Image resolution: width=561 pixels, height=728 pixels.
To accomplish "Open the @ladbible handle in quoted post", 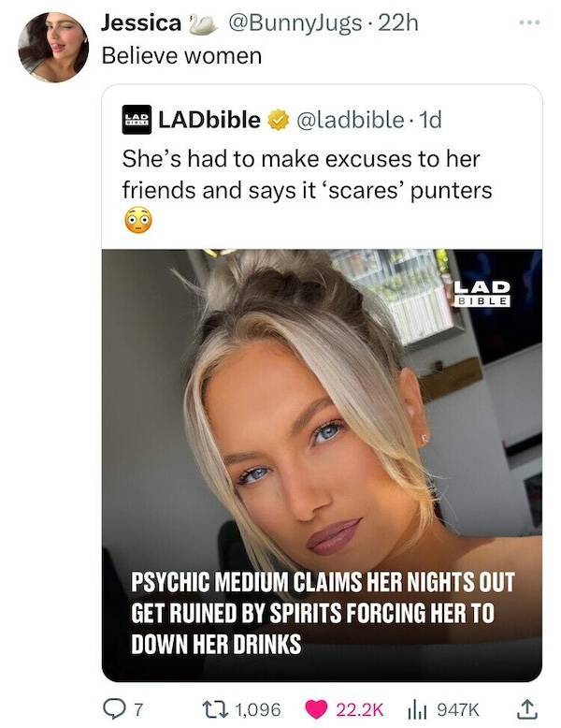I will 350,121.
